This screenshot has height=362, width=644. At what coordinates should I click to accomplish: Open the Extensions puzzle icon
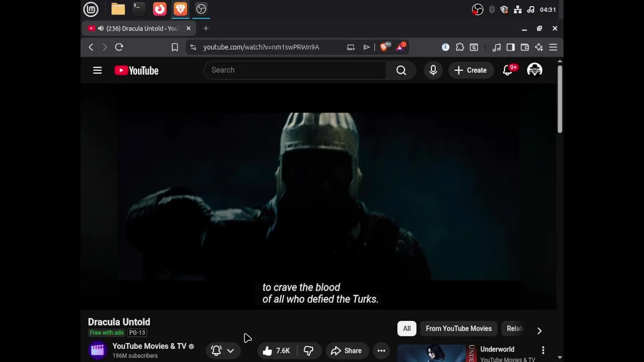pyautogui.click(x=460, y=47)
